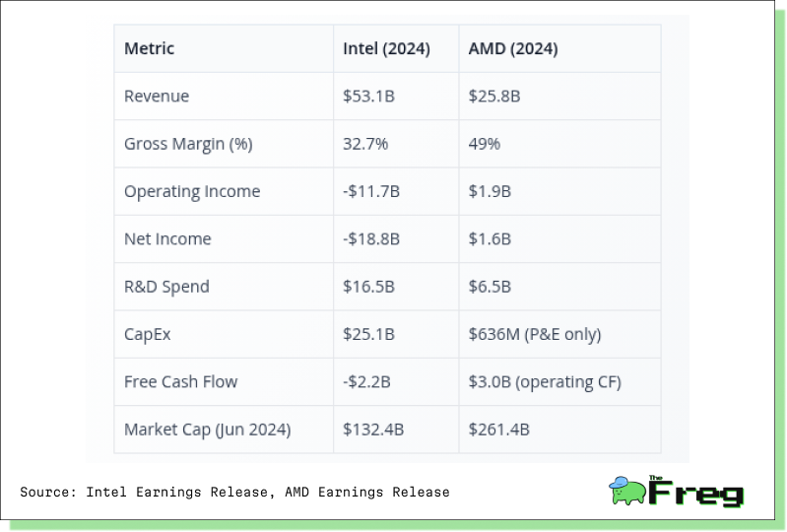Click Intel operating income -$11.7B
787x532 pixels.
[371, 191]
